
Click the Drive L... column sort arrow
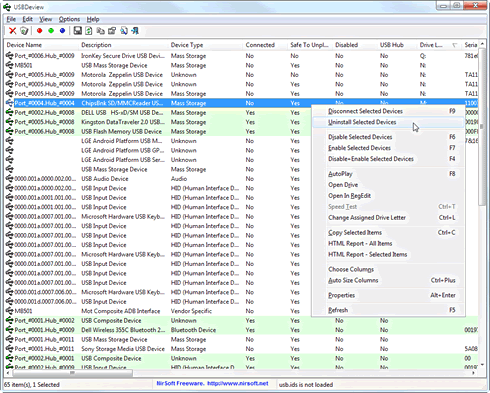pyautogui.click(x=454, y=45)
